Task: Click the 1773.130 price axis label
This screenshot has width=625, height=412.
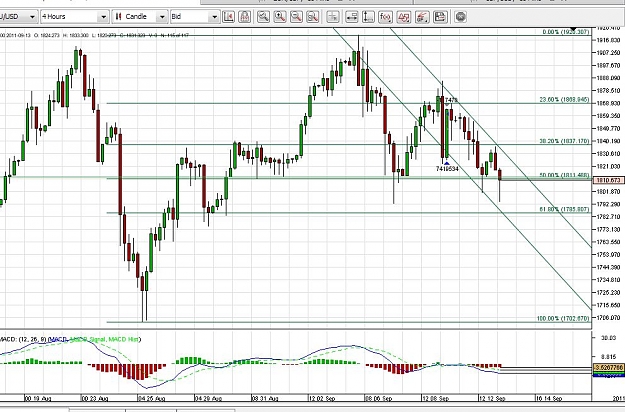Action: coord(609,229)
